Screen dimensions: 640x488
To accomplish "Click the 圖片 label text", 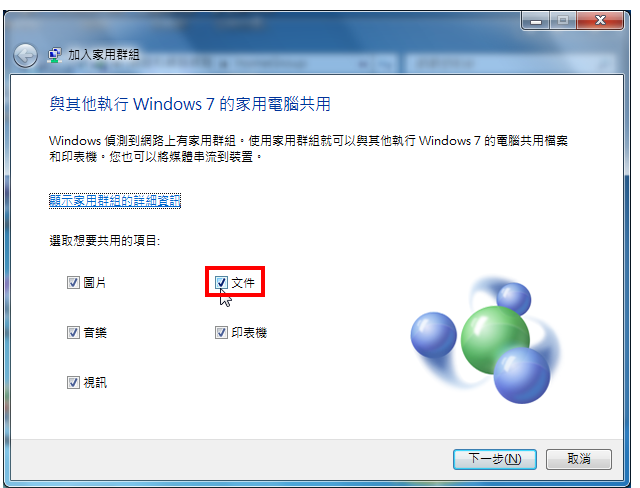I will [95, 282].
